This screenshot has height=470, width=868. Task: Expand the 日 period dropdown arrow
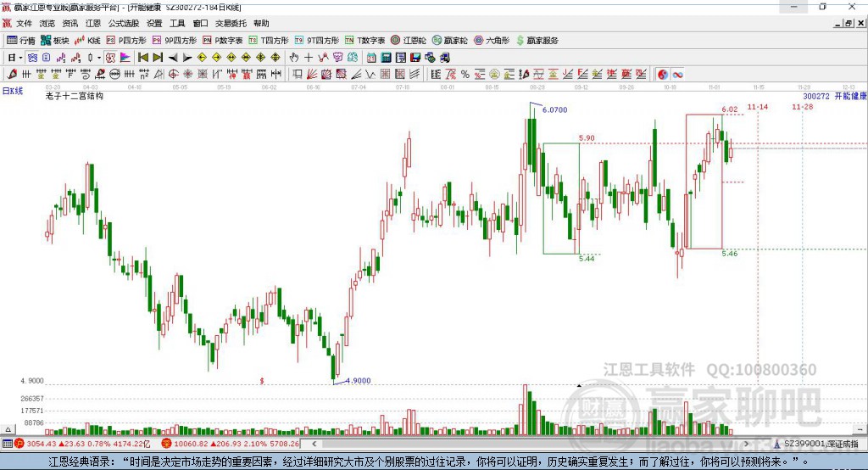(x=21, y=58)
